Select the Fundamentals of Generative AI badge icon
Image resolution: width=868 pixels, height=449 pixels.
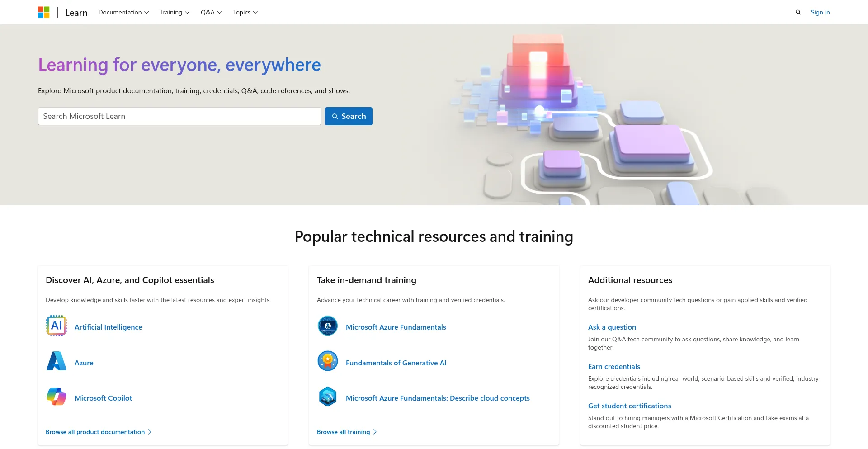pyautogui.click(x=327, y=361)
